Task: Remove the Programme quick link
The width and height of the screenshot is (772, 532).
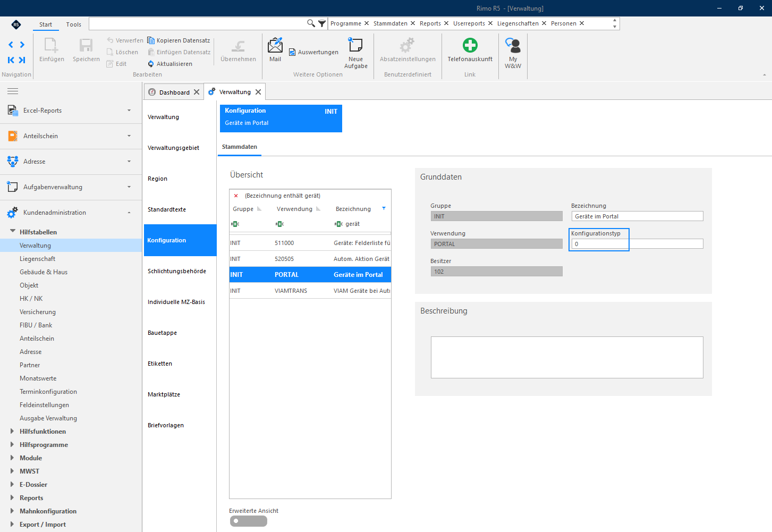Action: (x=367, y=23)
